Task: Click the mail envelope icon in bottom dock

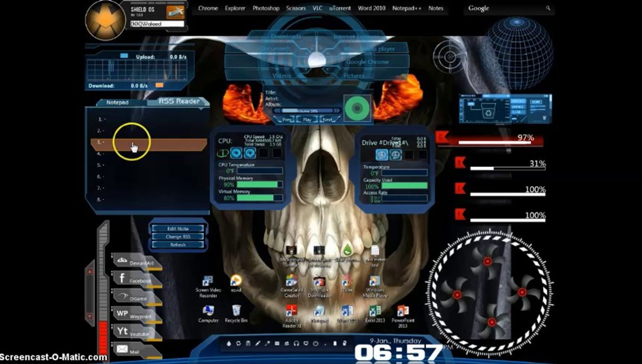Action: click(277, 343)
